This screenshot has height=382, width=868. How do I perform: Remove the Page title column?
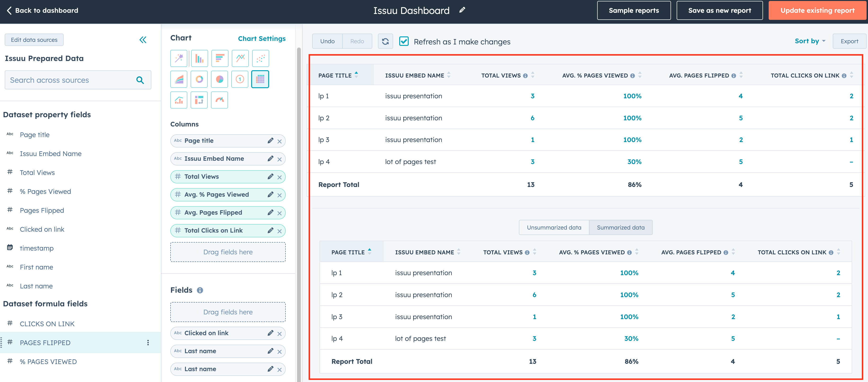pyautogui.click(x=279, y=142)
